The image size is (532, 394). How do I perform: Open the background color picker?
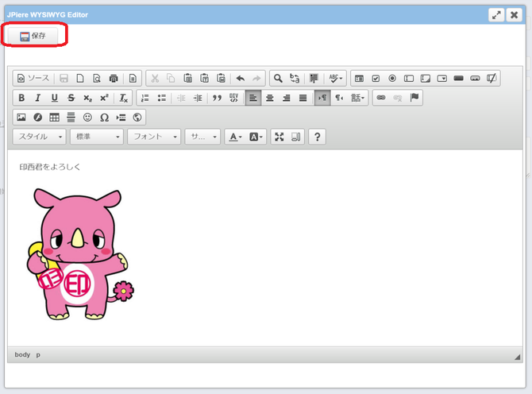(x=256, y=137)
